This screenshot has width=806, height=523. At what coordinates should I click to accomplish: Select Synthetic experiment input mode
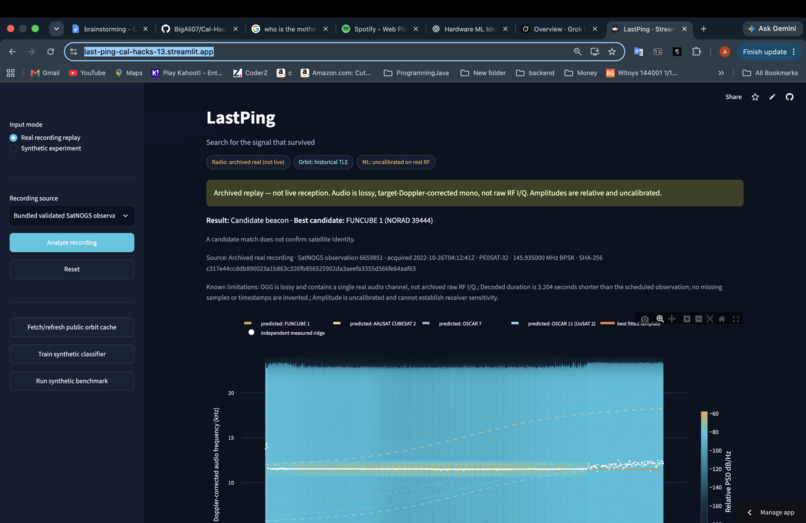click(x=45, y=148)
